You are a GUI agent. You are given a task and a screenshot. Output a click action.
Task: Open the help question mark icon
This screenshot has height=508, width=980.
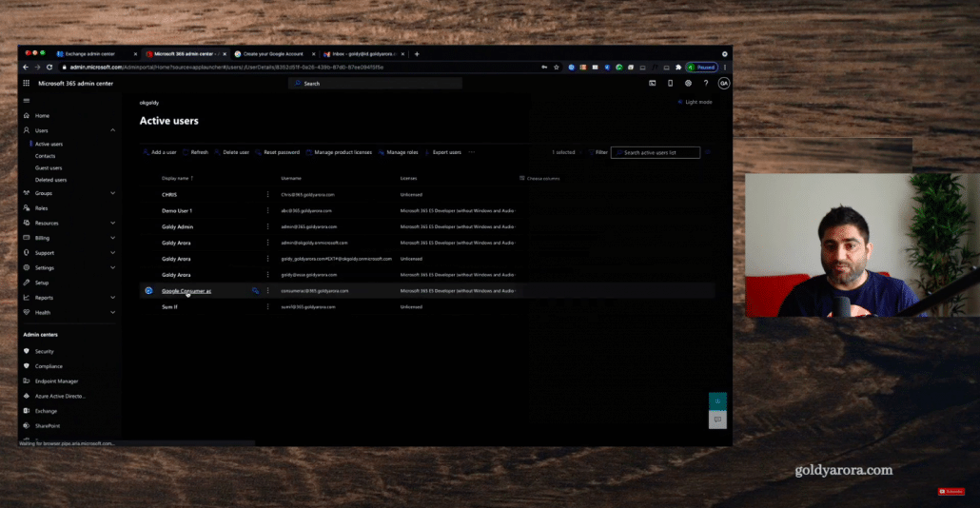point(706,83)
